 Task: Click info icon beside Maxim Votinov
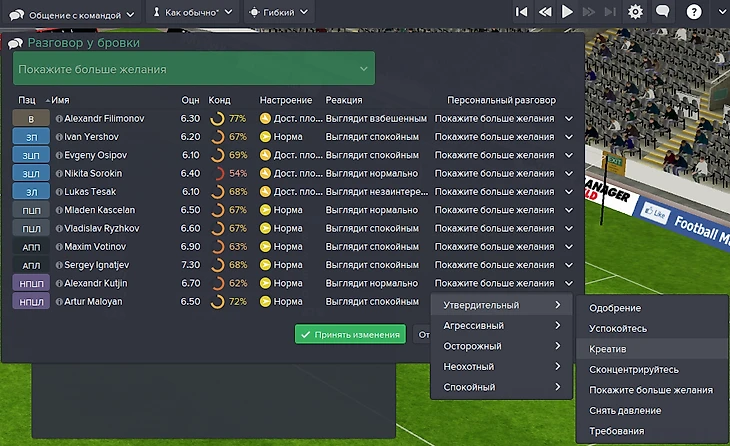59,247
